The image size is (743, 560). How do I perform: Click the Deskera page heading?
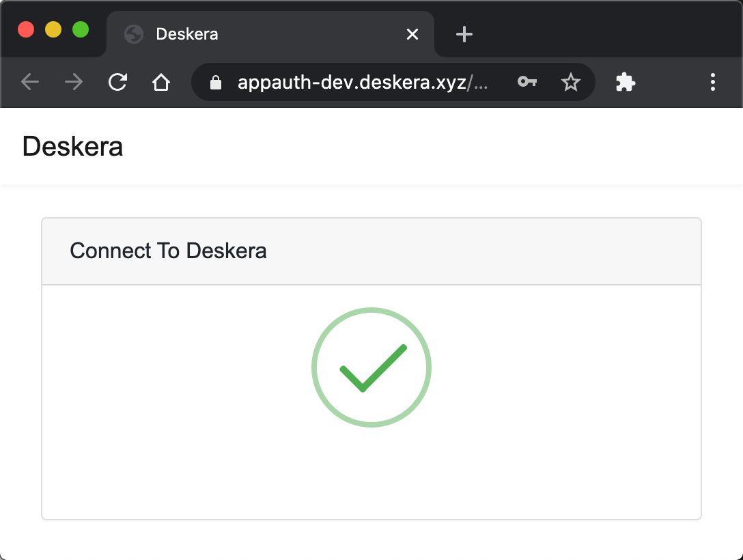point(72,146)
